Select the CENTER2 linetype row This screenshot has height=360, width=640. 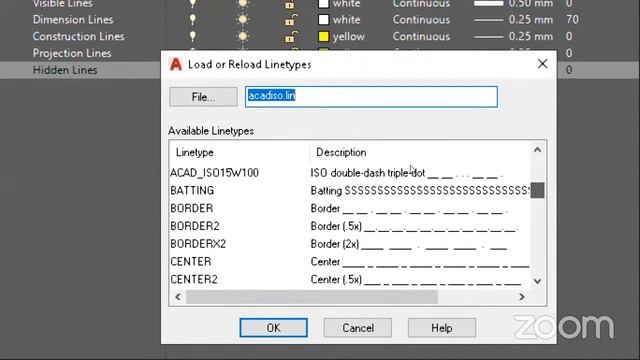click(350, 280)
